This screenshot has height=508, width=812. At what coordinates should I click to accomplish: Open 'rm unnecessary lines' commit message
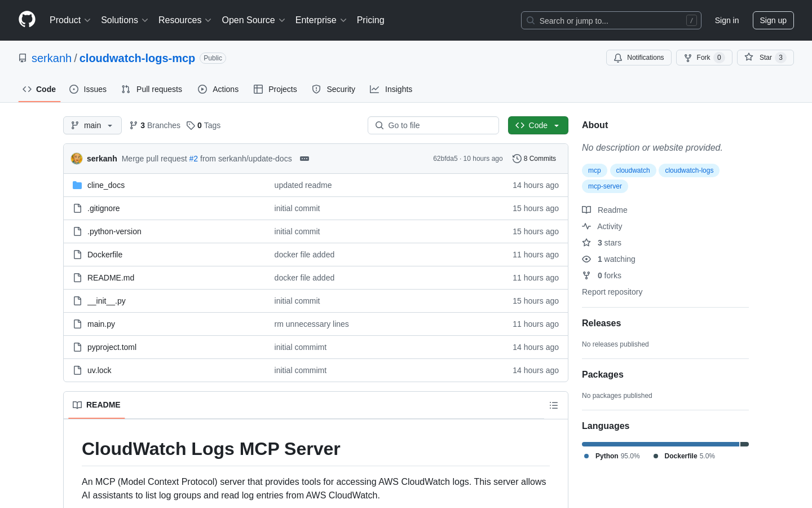click(x=311, y=324)
